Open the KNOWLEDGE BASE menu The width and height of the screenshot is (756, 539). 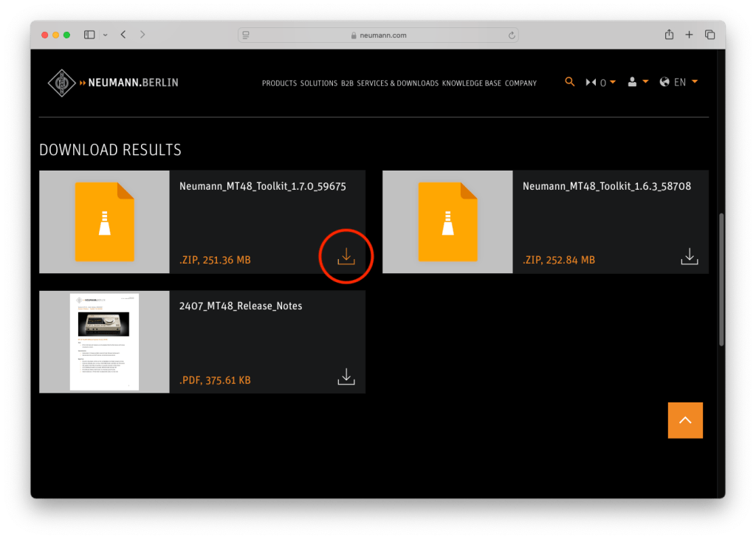[472, 83]
